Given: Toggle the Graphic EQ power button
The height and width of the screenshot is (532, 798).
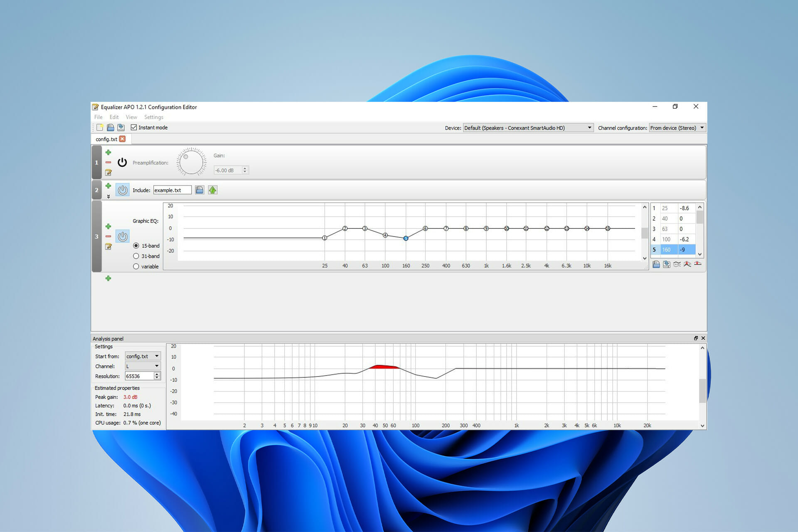Looking at the screenshot, I should click(123, 236).
